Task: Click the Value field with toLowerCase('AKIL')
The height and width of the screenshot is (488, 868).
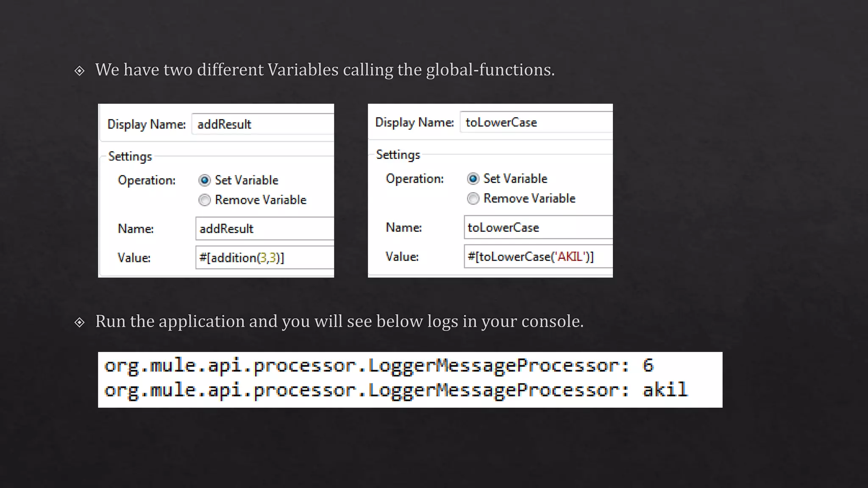Action: [538, 257]
